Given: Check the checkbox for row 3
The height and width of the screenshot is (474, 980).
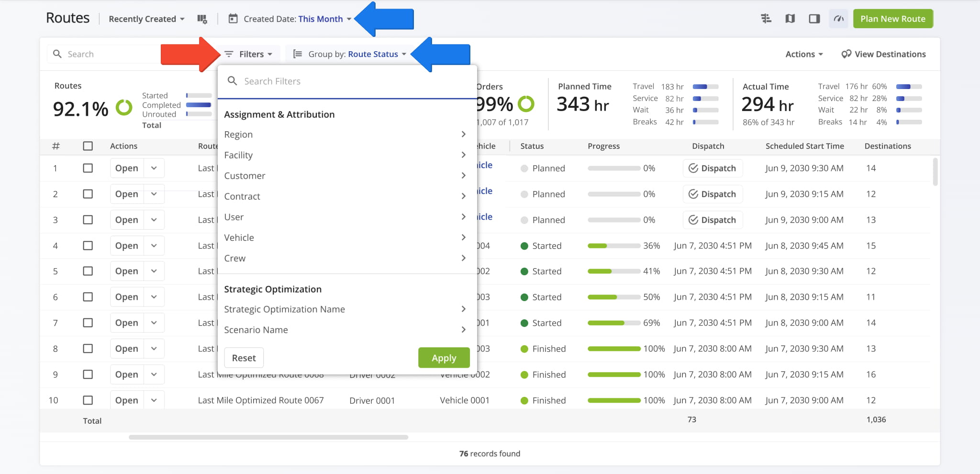Looking at the screenshot, I should 88,220.
